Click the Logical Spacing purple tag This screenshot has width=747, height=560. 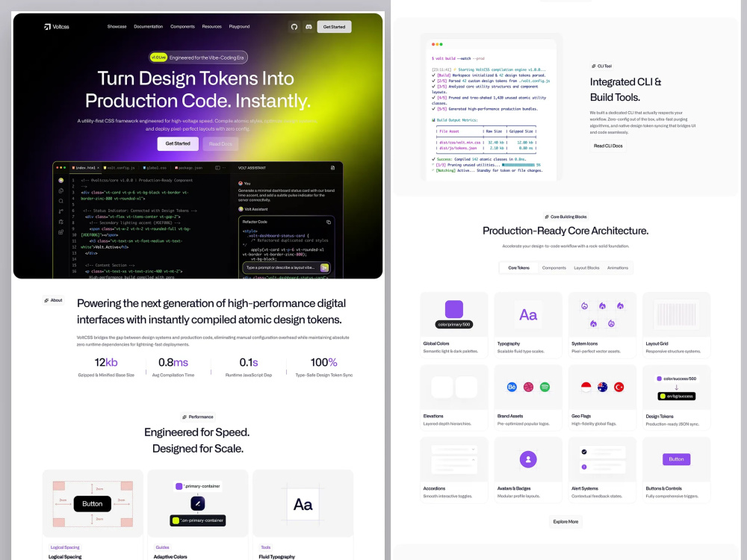pyautogui.click(x=65, y=547)
